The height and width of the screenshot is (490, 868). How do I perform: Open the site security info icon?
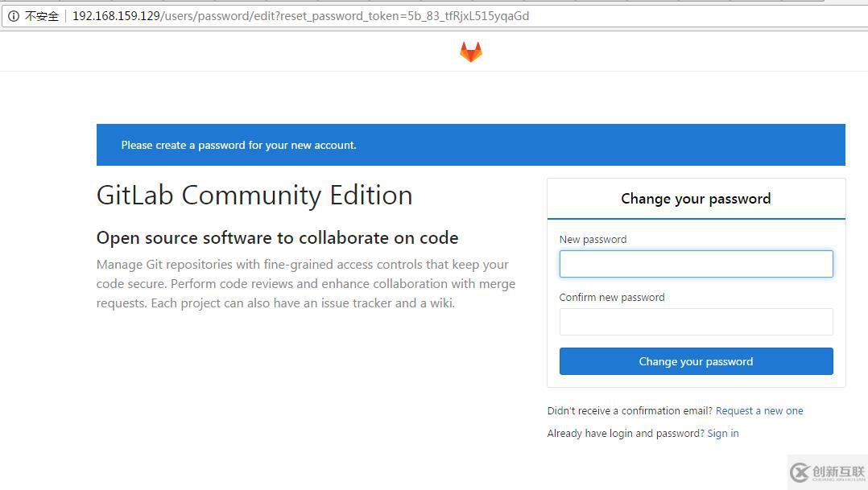click(x=13, y=16)
